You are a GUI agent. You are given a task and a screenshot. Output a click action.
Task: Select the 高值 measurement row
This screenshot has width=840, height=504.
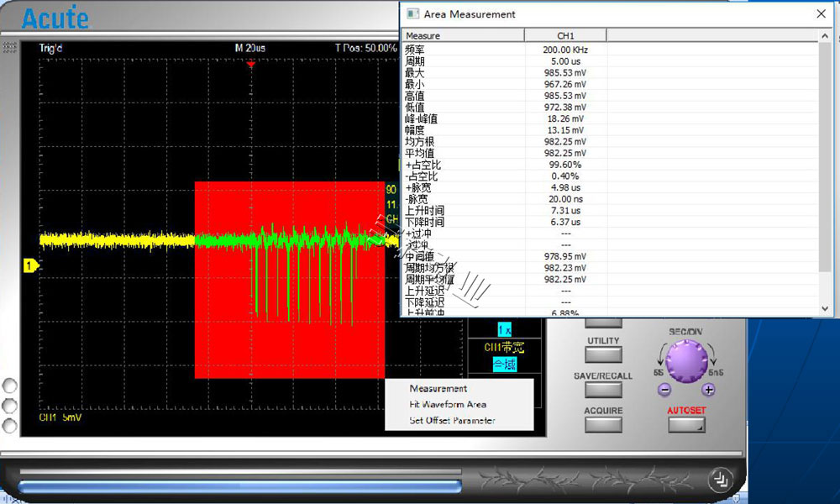click(610, 96)
